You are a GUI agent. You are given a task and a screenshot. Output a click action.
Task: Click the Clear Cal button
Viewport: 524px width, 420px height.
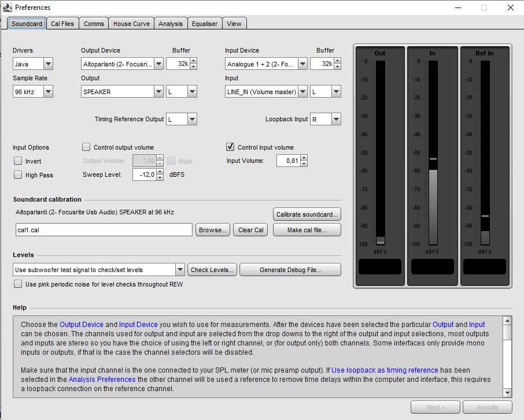pos(250,230)
